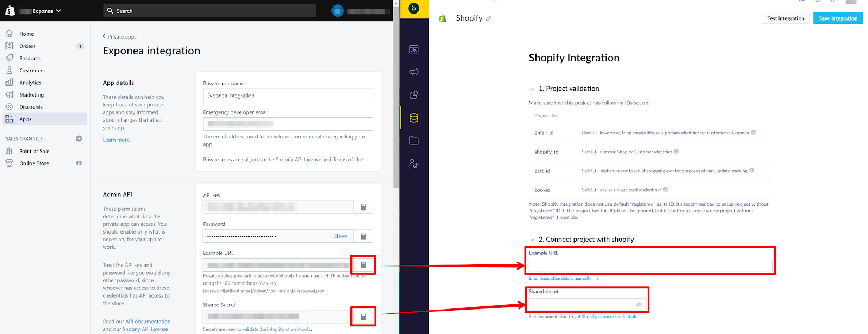Open validate the integrity of webhooks link

(x=277, y=329)
